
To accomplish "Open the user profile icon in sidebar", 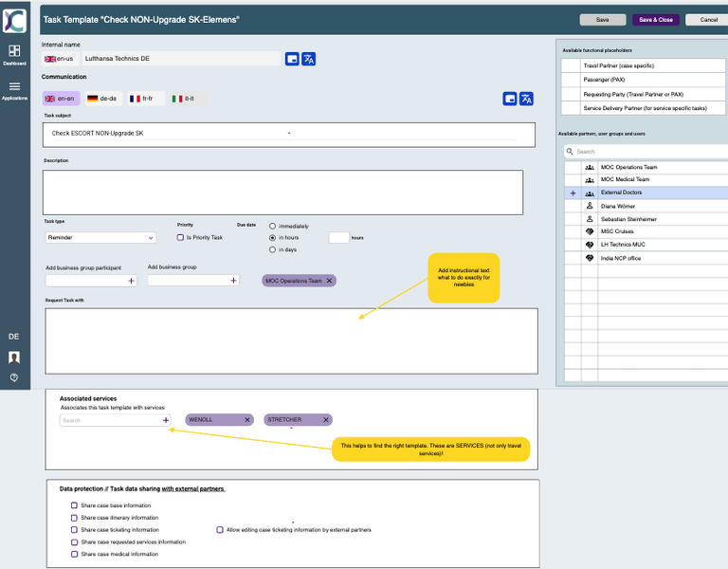I will pos(14,358).
